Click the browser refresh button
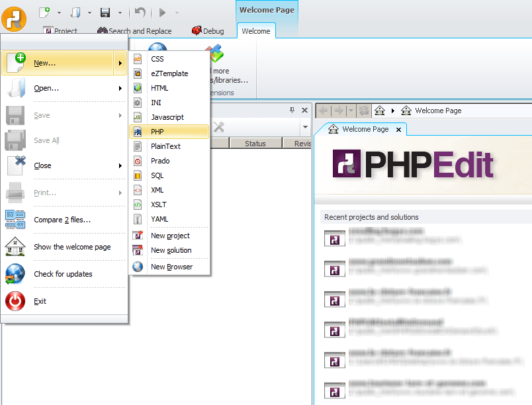The height and width of the screenshot is (405, 532). tap(363, 111)
